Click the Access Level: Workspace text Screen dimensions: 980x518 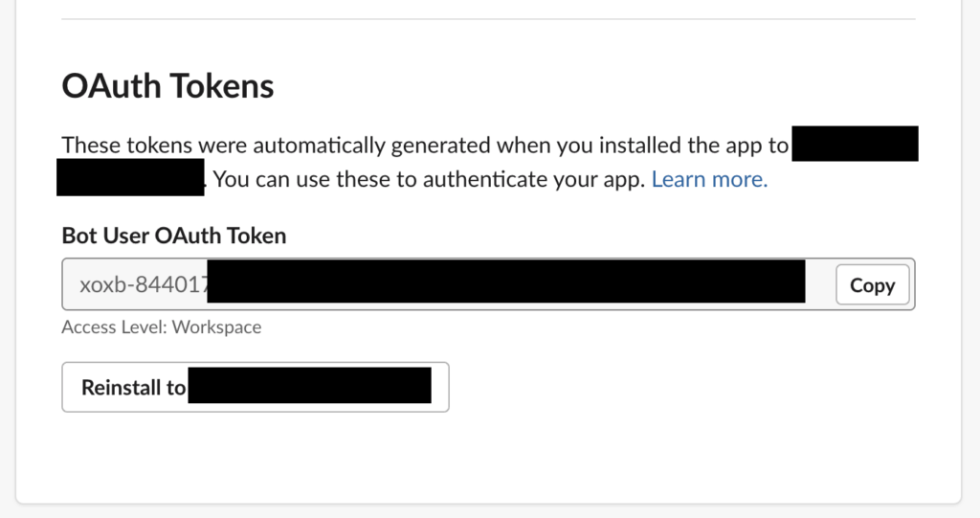(x=161, y=327)
